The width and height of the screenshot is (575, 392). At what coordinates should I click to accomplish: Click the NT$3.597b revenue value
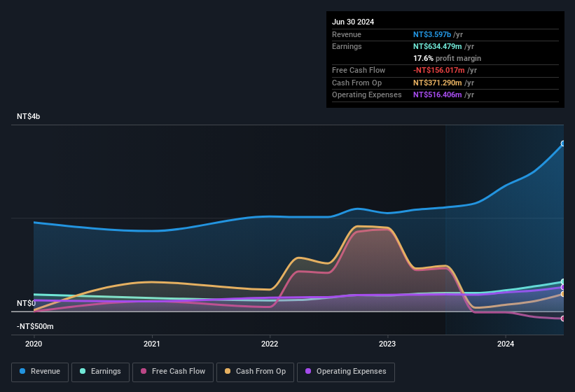(432, 34)
